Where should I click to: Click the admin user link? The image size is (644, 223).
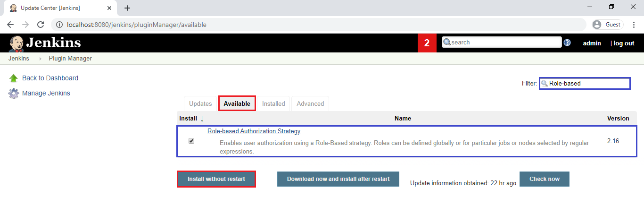592,43
